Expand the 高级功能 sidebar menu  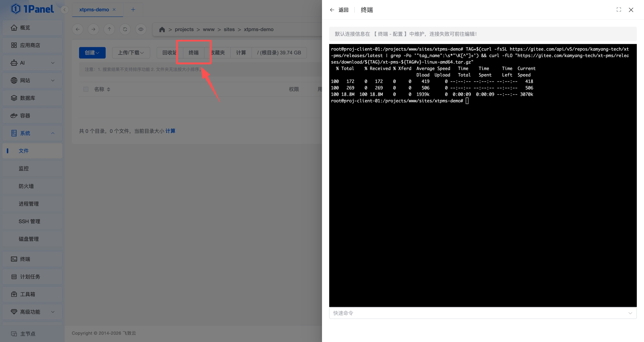32,312
